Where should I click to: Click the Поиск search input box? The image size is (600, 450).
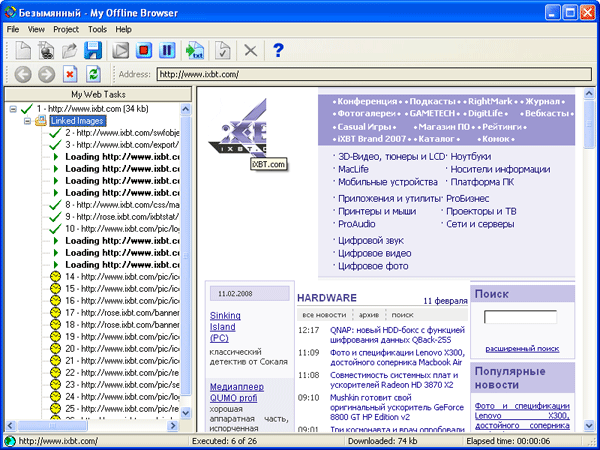click(520, 317)
